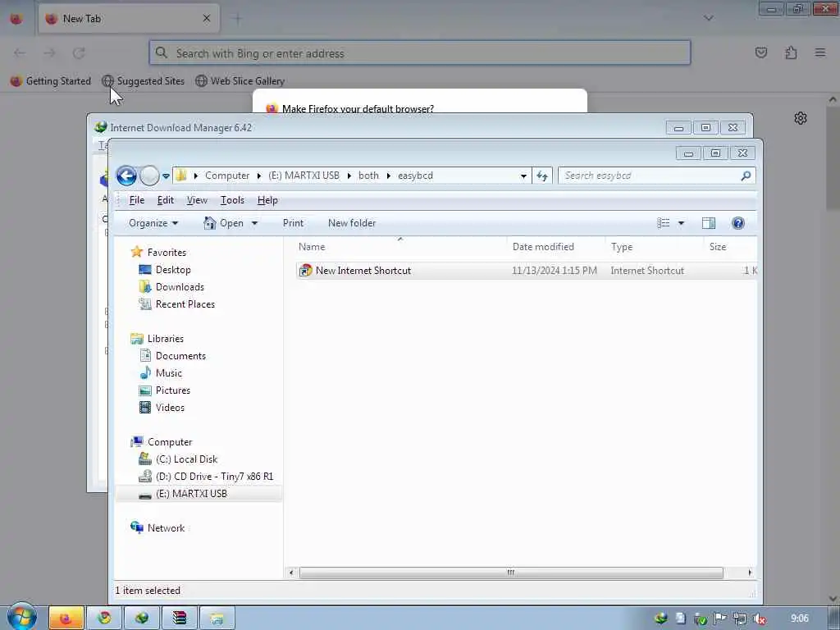Screen dimensions: 840x630
Task: Open the Tools menu in Explorer
Action: click(x=232, y=200)
